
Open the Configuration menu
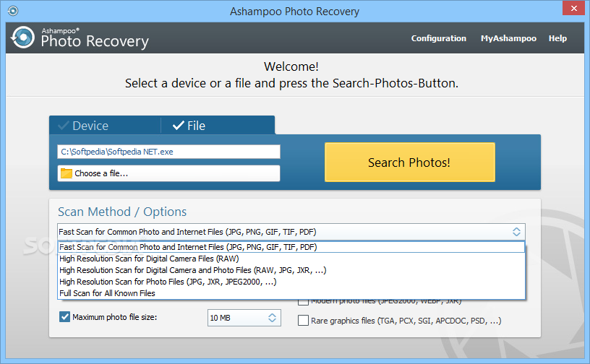click(x=438, y=38)
